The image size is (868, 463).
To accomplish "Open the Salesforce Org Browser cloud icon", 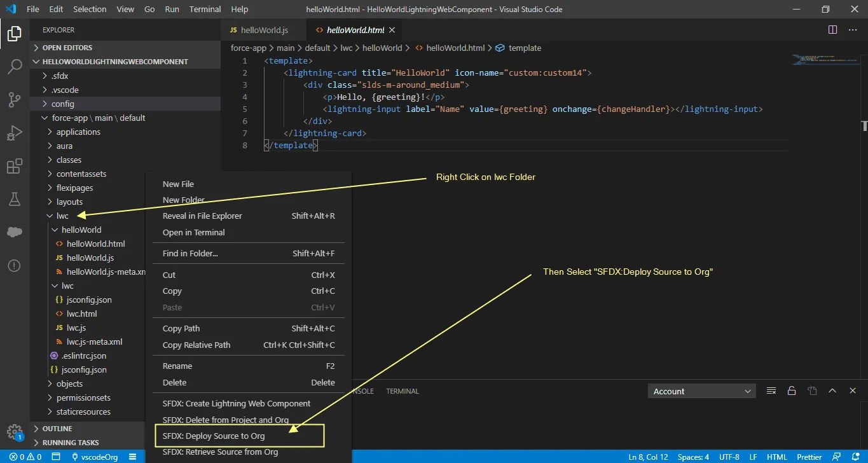I will pyautogui.click(x=15, y=232).
